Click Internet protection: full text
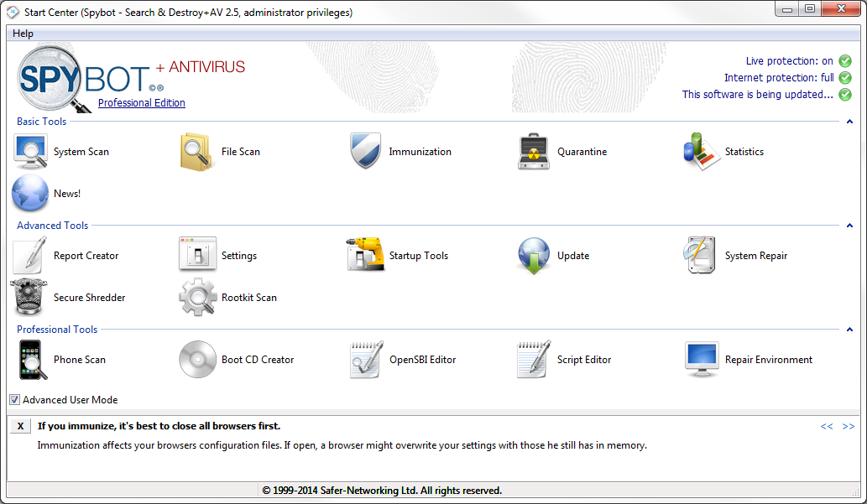Screen dimensions: 867x504 click(x=779, y=78)
